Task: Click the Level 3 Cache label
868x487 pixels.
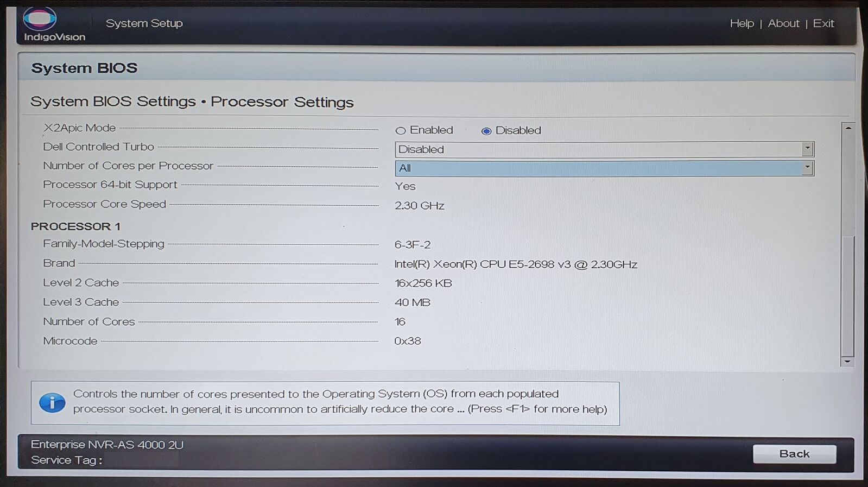Action: point(81,302)
